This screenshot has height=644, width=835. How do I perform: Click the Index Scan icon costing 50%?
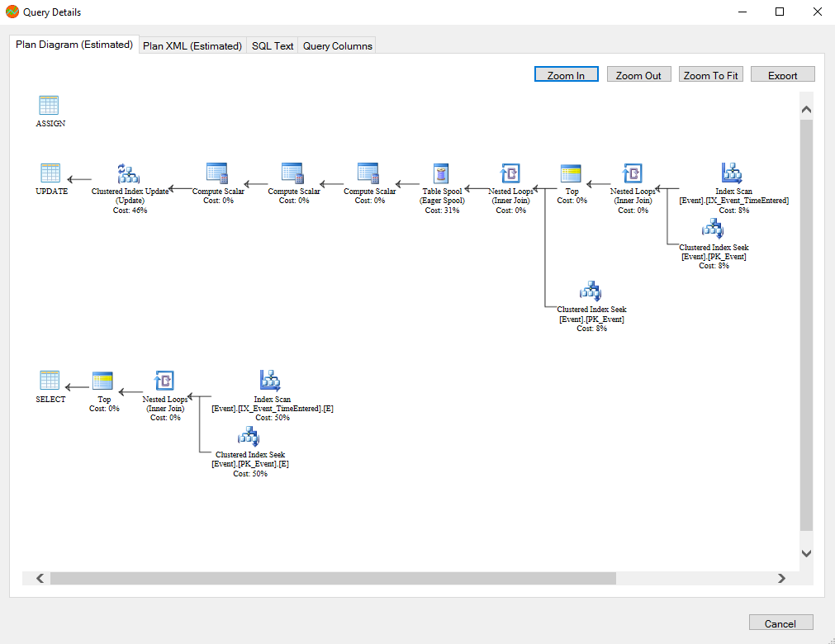[x=271, y=381]
